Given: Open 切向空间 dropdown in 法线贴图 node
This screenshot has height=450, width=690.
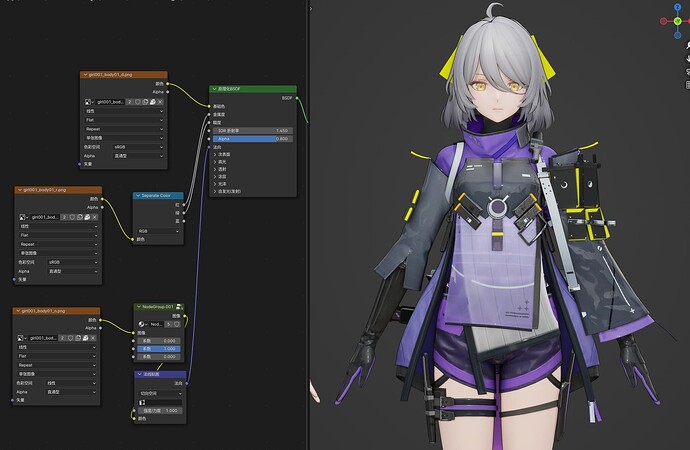Looking at the screenshot, I should click(160, 393).
